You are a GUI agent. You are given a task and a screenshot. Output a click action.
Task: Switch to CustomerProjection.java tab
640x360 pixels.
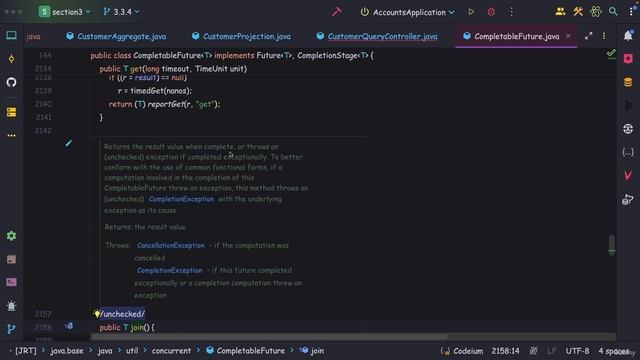242,36
